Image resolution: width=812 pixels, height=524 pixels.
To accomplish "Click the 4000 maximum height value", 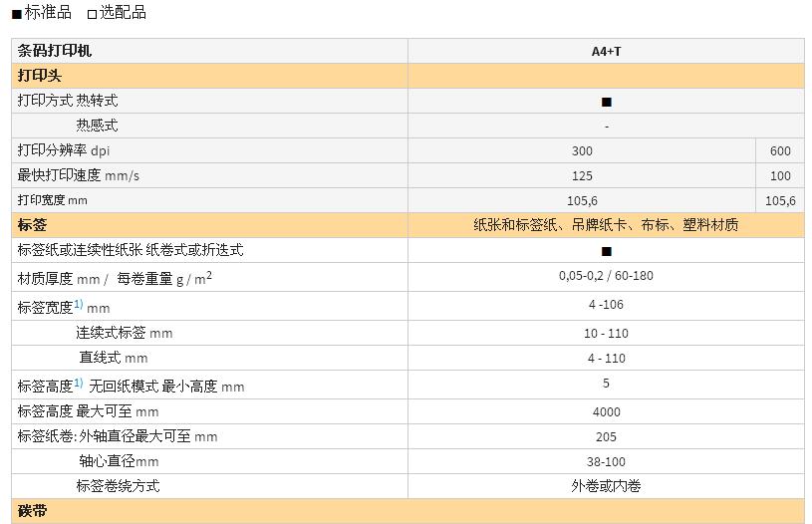I will coord(606,412).
